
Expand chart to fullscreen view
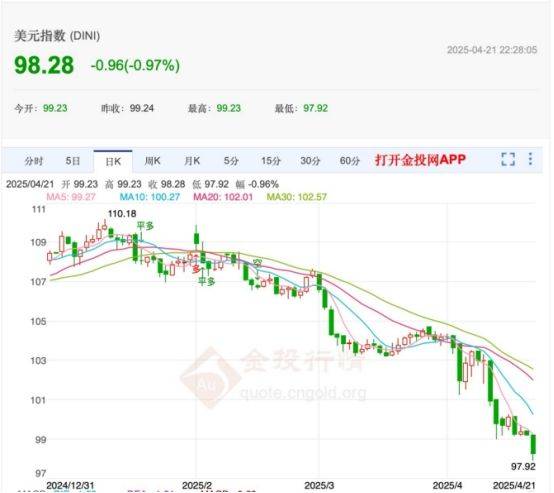pos(508,159)
